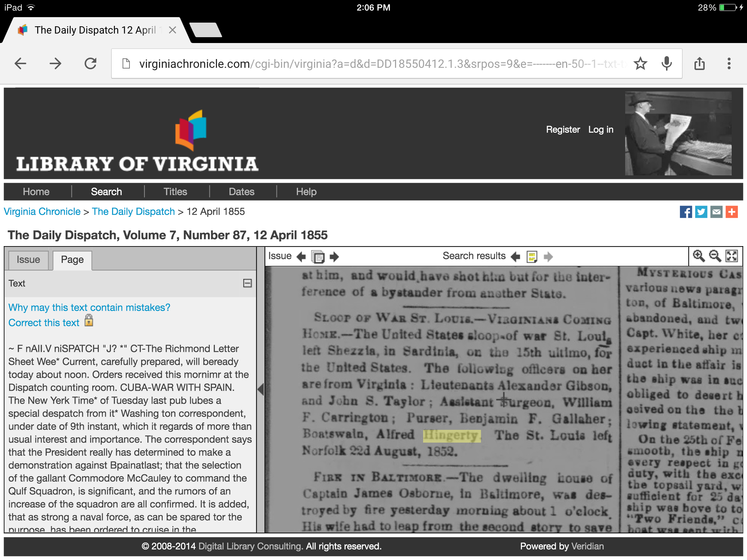Screen dimensions: 747x560
Task: Open Virginia Chronicle breadcrumb link
Action: tap(42, 212)
